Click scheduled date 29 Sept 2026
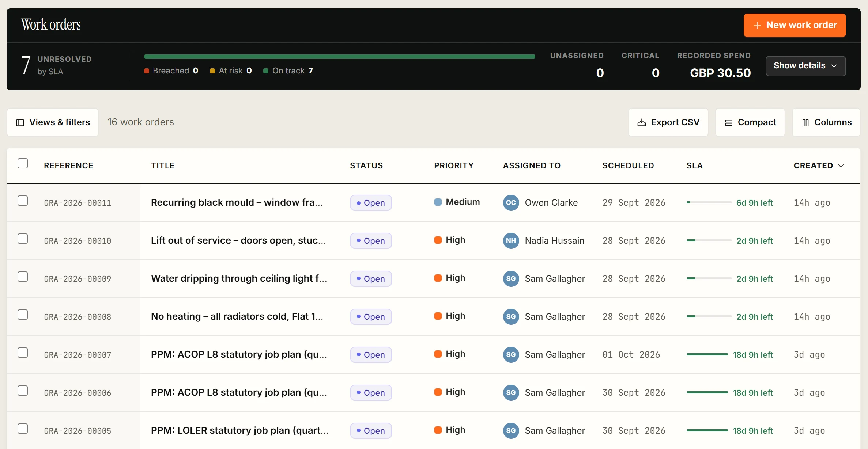This screenshot has width=868, height=449. click(634, 203)
